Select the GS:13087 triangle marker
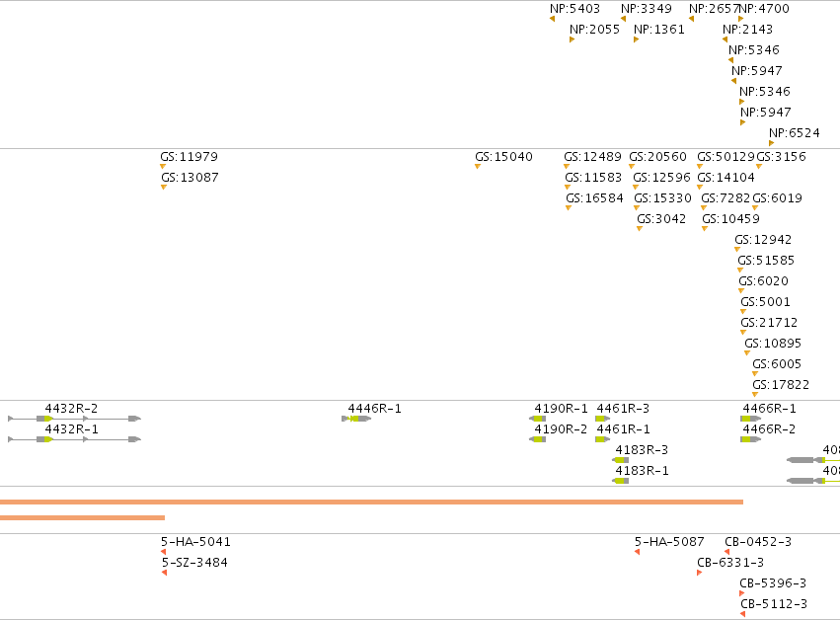Image resolution: width=840 pixels, height=620 pixels. 164,187
